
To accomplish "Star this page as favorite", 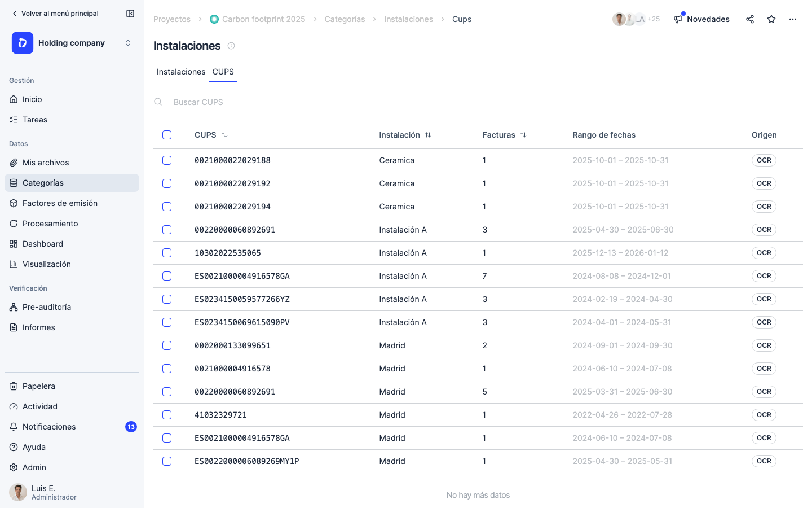I will pos(771,19).
